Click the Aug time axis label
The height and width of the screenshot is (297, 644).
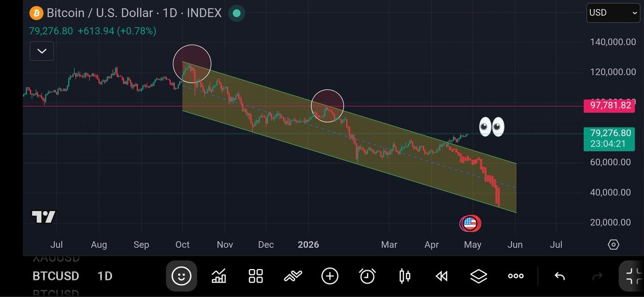(x=99, y=244)
